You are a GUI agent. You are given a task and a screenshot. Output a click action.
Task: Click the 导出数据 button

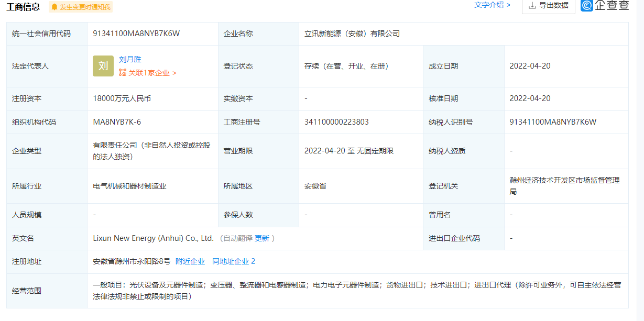click(x=548, y=6)
